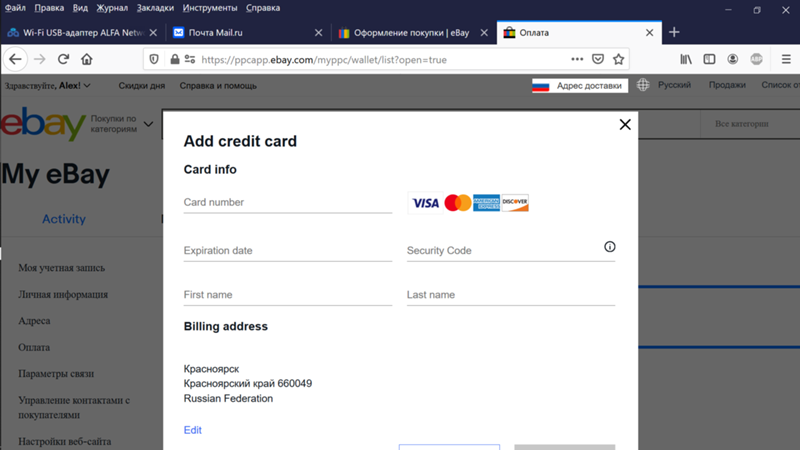Image resolution: width=800 pixels, height=450 pixels.
Task: Open Скидки дня link
Action: 142,86
